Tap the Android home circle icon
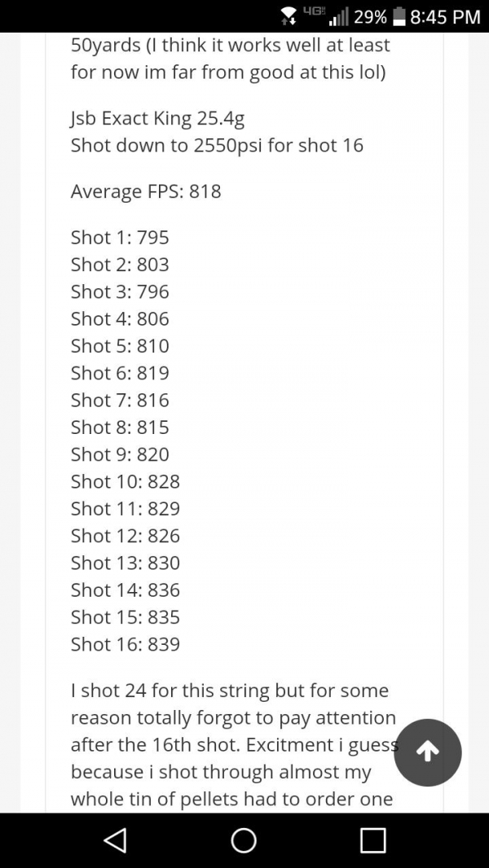This screenshot has height=868, width=489. [244, 840]
